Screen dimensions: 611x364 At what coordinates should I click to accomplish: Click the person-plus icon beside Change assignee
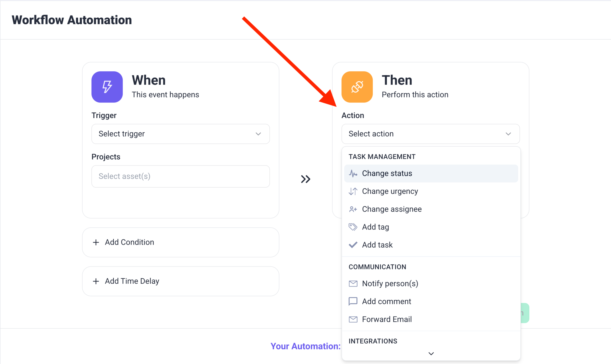tap(353, 209)
